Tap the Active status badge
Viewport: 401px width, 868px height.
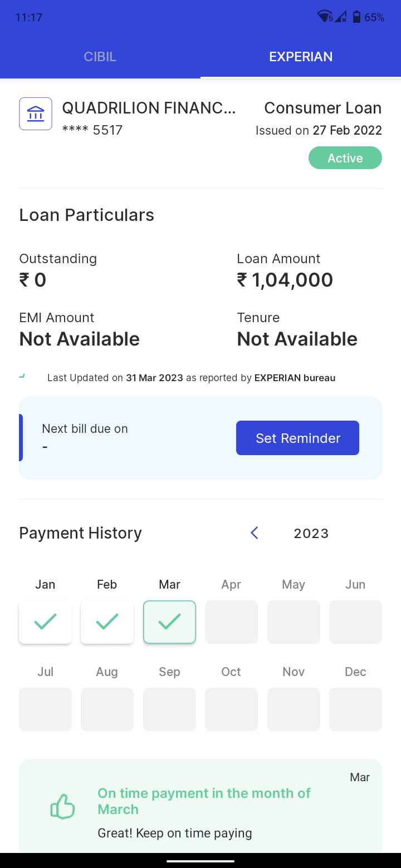pos(345,158)
